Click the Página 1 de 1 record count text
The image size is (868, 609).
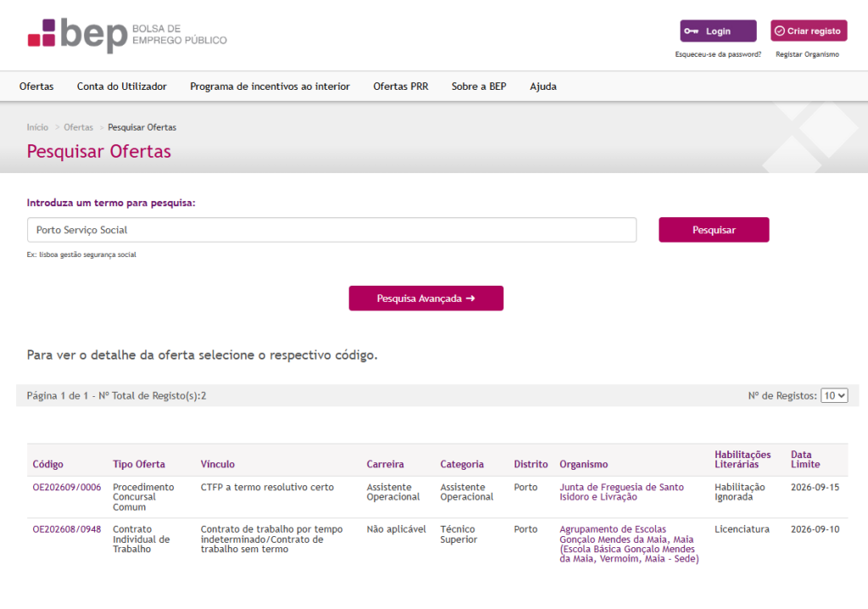tap(116, 395)
